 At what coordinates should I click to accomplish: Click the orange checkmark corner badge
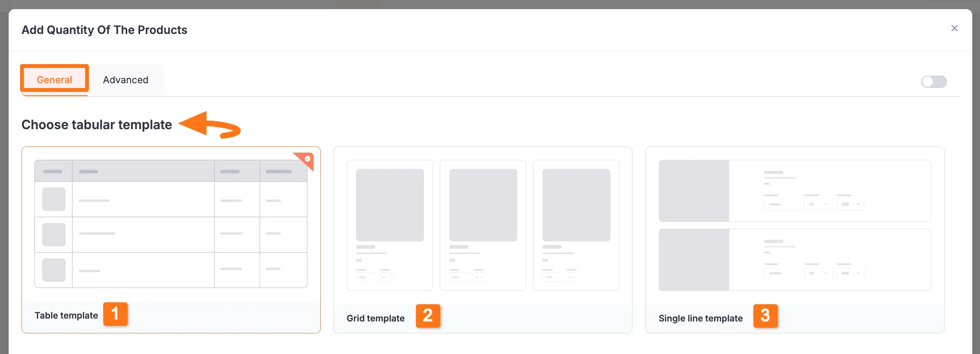click(306, 159)
